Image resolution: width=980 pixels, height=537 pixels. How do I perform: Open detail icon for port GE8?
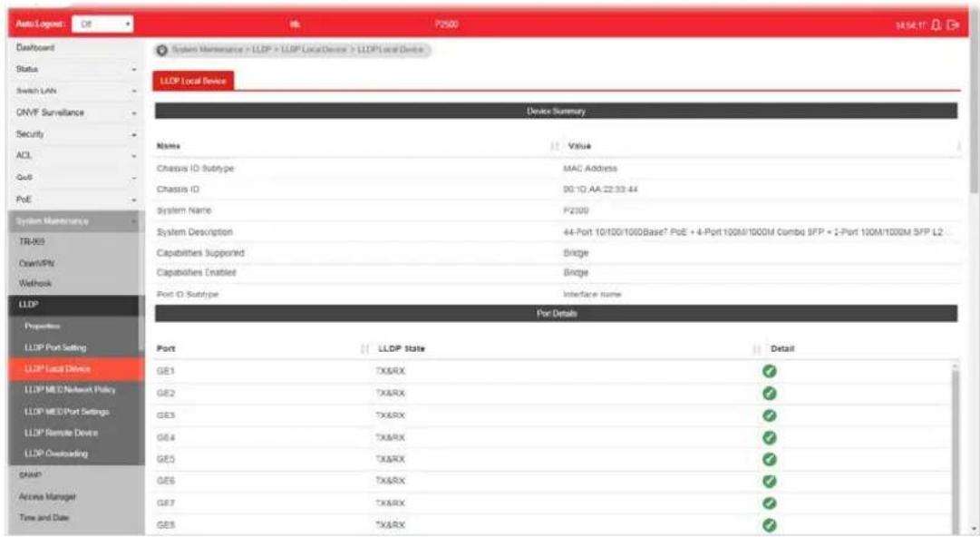770,525
